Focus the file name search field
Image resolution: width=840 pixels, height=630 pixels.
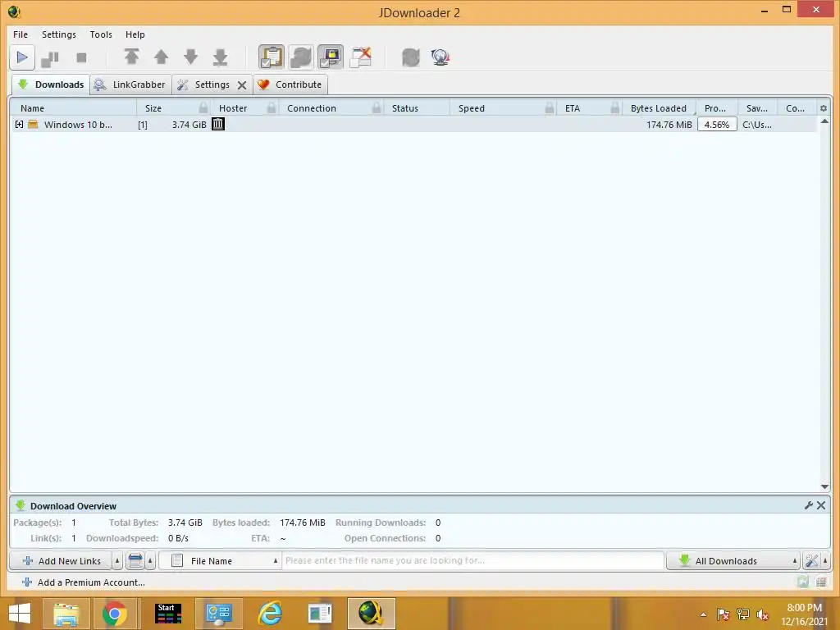473,561
